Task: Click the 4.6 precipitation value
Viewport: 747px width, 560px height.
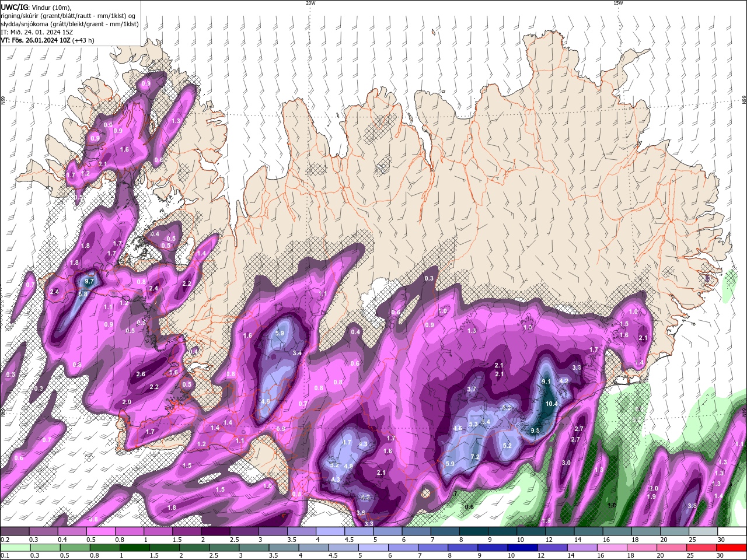Action: point(458,429)
